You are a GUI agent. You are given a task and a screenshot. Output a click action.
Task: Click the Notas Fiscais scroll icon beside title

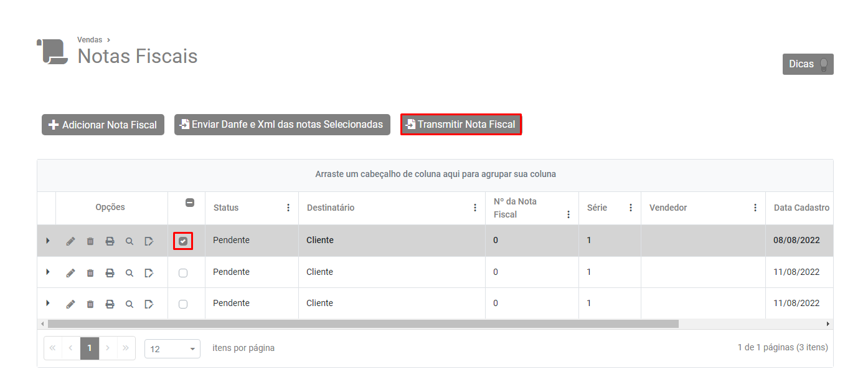tap(52, 51)
